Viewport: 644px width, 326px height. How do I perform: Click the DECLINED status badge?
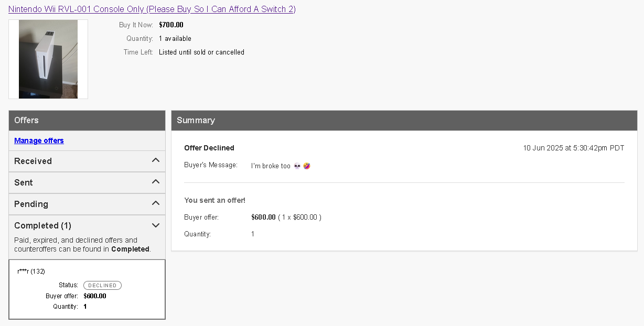[x=102, y=286]
